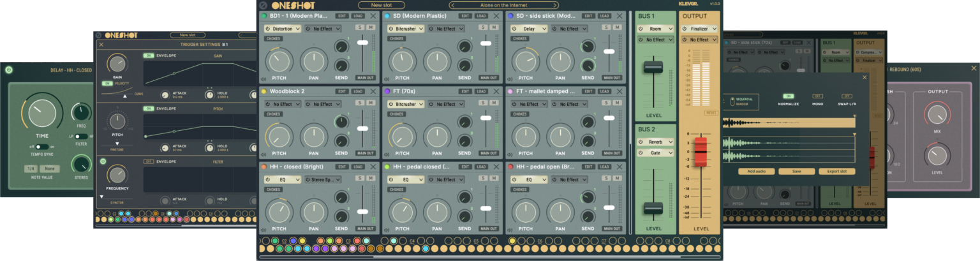Screen dimensions: 980x261
Task: Click the yellow color dot of Woodblock 2
Action: tap(264, 91)
